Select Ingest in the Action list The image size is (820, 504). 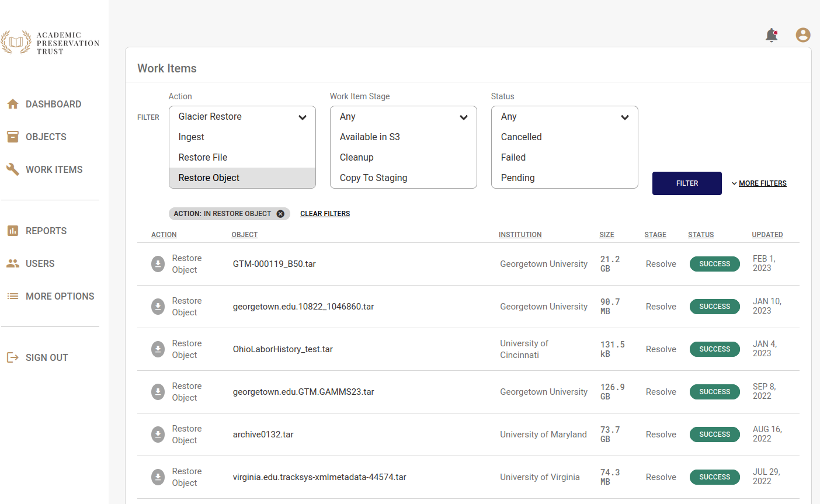[242, 137]
